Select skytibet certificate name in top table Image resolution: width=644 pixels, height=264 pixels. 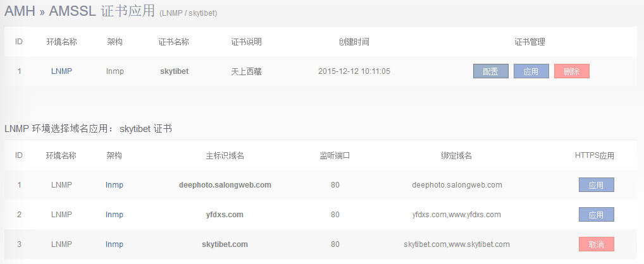(x=174, y=71)
